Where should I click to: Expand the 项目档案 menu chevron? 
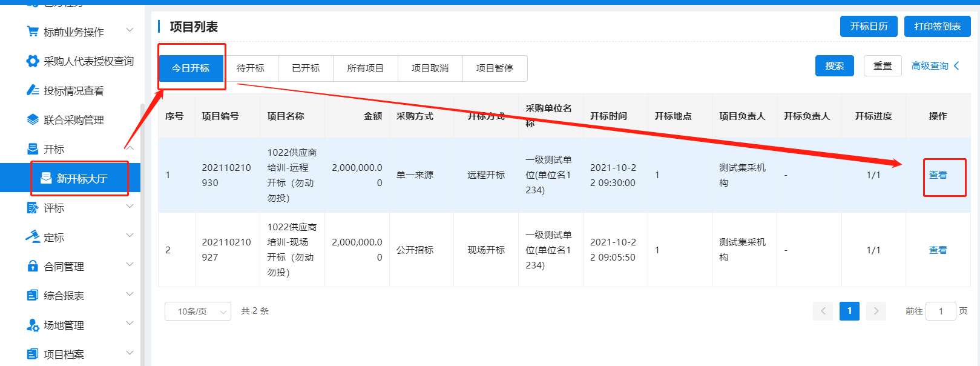tap(129, 353)
